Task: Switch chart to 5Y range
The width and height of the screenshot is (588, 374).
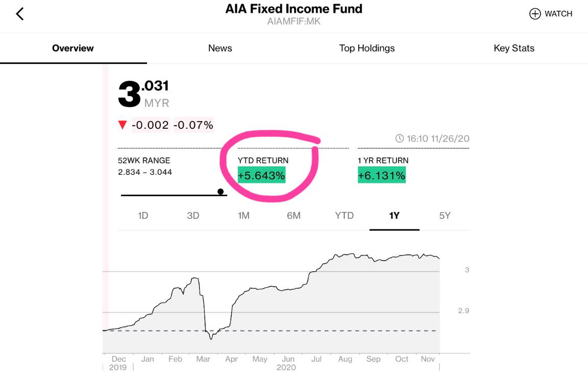Action: (445, 216)
